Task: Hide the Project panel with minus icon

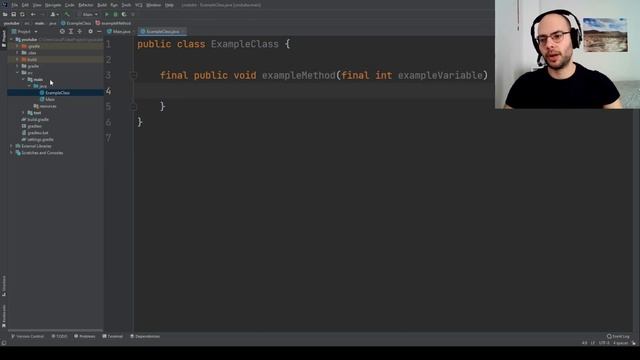Action: point(99,31)
